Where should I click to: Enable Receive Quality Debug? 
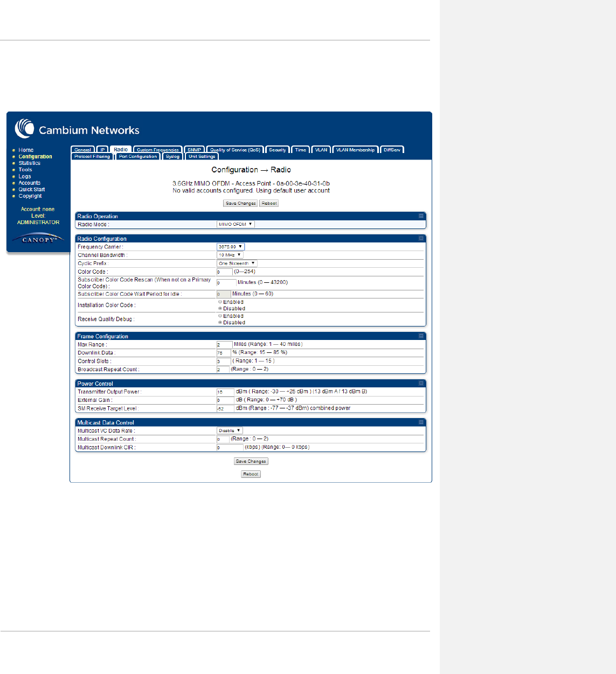pos(220,316)
